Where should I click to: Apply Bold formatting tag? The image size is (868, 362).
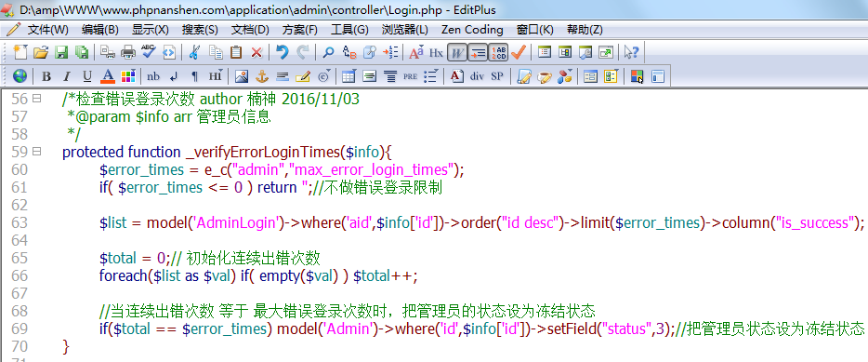coord(46,76)
